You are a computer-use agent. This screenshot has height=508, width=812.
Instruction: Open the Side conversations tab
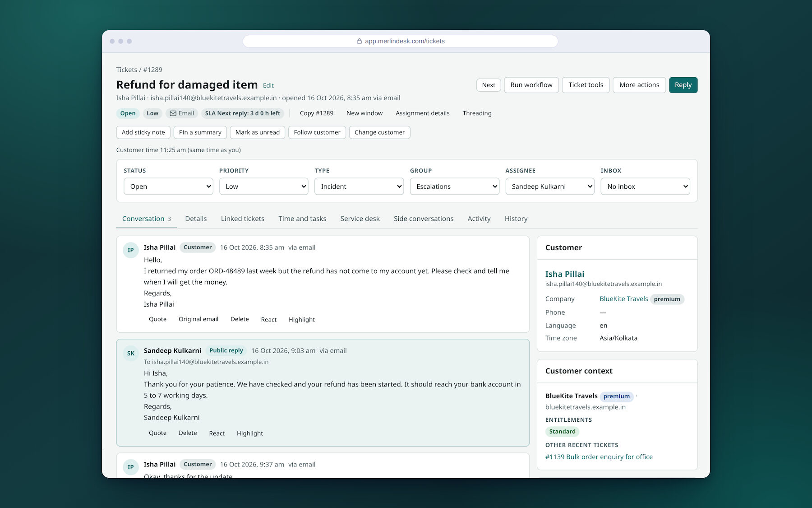424,219
